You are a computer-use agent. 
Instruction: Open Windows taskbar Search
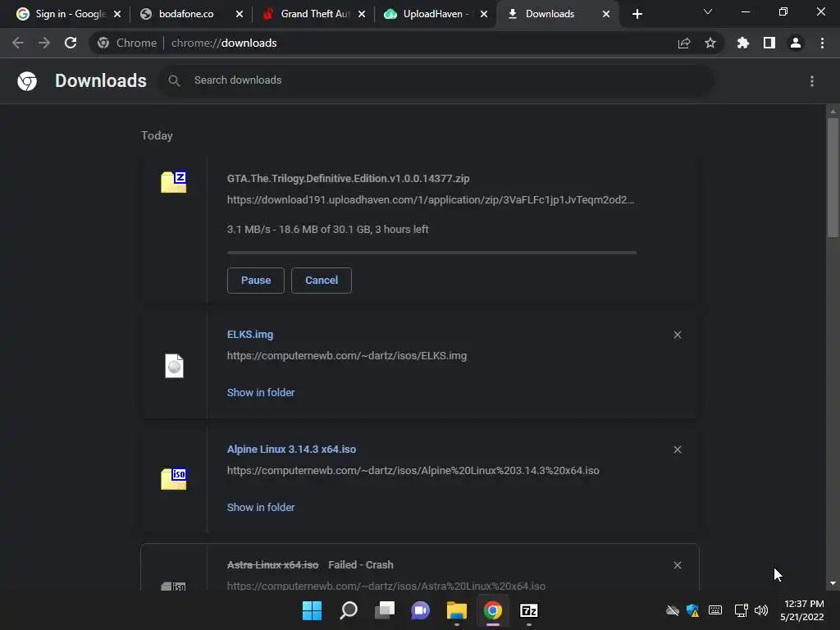[x=349, y=610]
